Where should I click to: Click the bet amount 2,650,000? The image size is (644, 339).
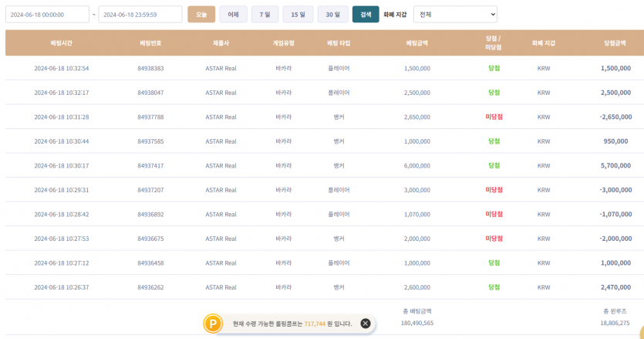point(417,117)
